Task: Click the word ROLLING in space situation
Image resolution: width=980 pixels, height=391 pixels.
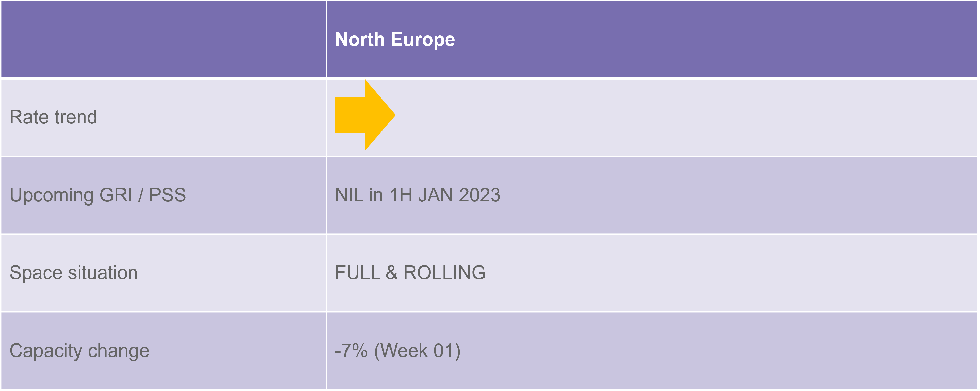Action: click(445, 273)
